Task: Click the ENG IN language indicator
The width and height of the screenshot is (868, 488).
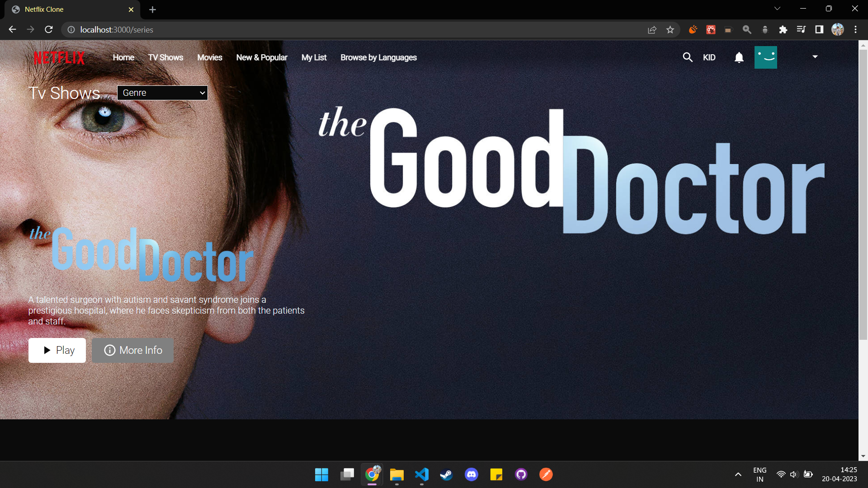Action: 759,474
